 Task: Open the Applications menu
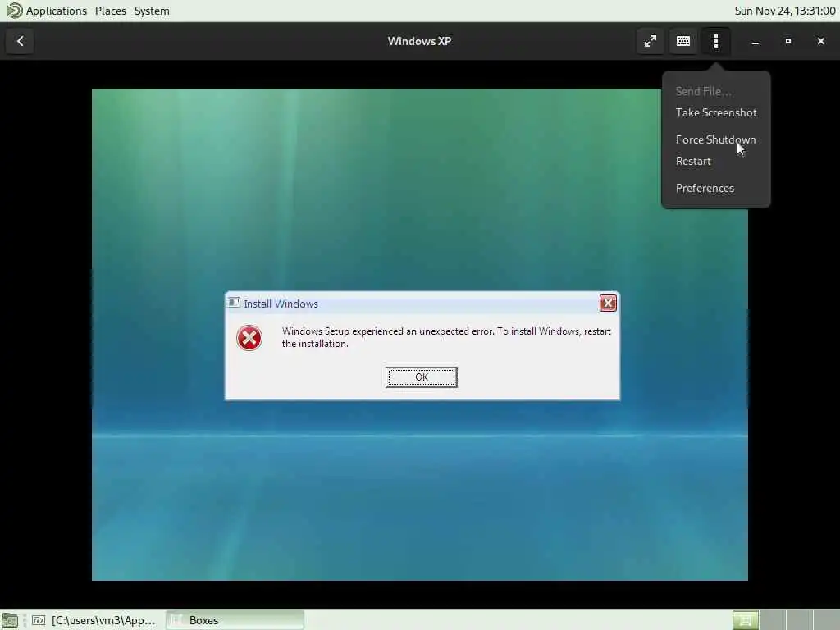click(57, 11)
